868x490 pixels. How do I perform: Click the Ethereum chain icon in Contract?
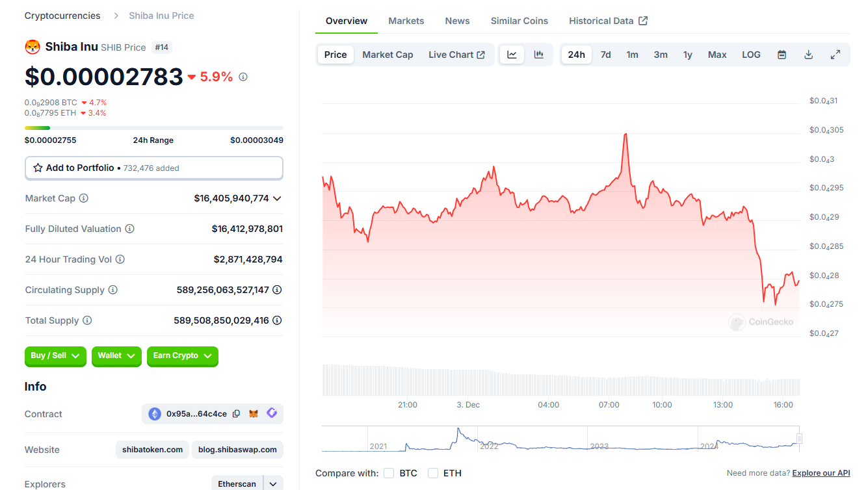click(x=155, y=414)
